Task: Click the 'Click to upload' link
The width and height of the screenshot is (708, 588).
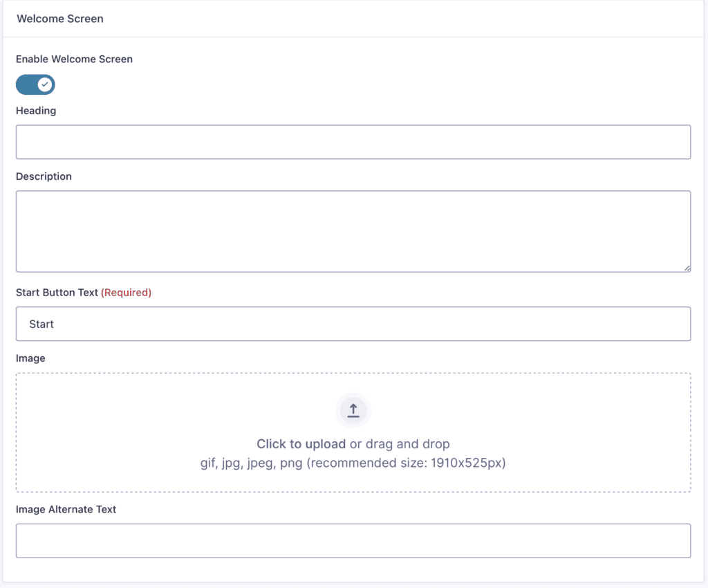Action: [301, 444]
